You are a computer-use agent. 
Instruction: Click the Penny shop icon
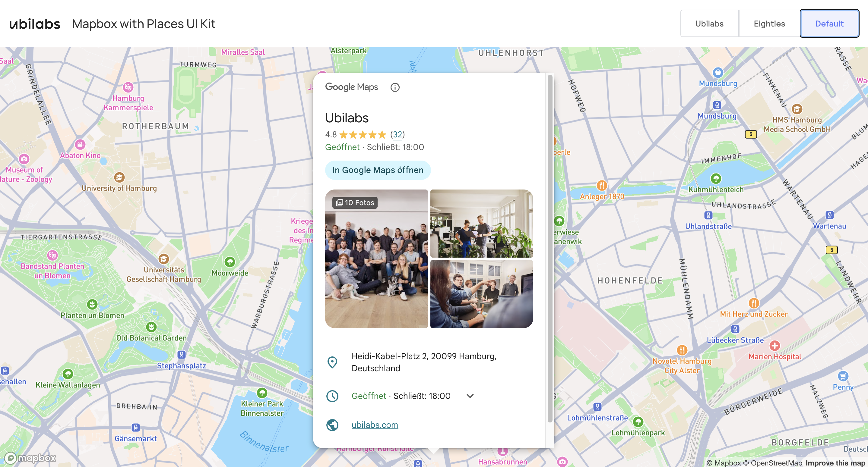843,376
